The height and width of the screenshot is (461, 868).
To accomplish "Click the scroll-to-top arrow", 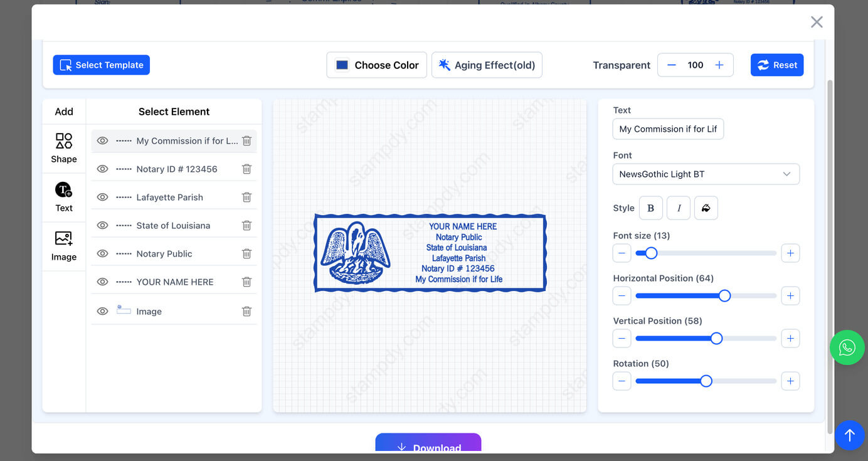I will [850, 435].
